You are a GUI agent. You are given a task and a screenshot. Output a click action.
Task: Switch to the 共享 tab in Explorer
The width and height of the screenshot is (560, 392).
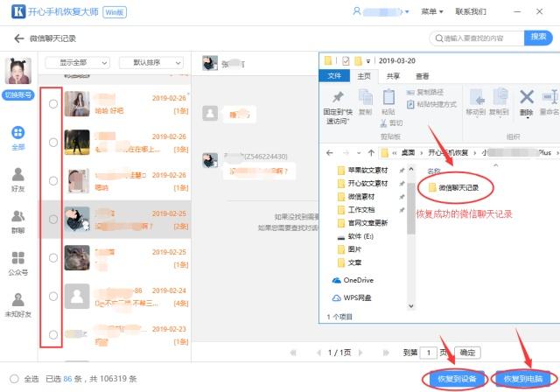[x=393, y=76]
